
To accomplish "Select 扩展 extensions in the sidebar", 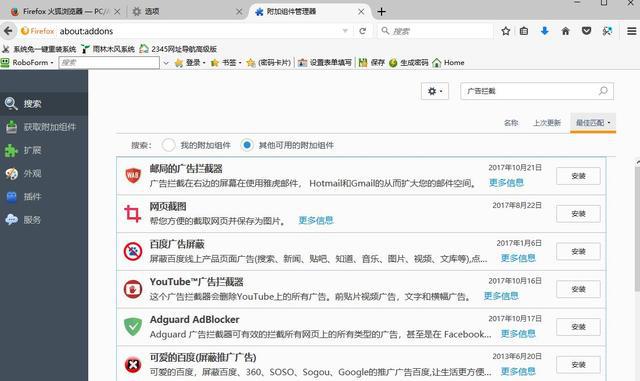I will (x=44, y=150).
